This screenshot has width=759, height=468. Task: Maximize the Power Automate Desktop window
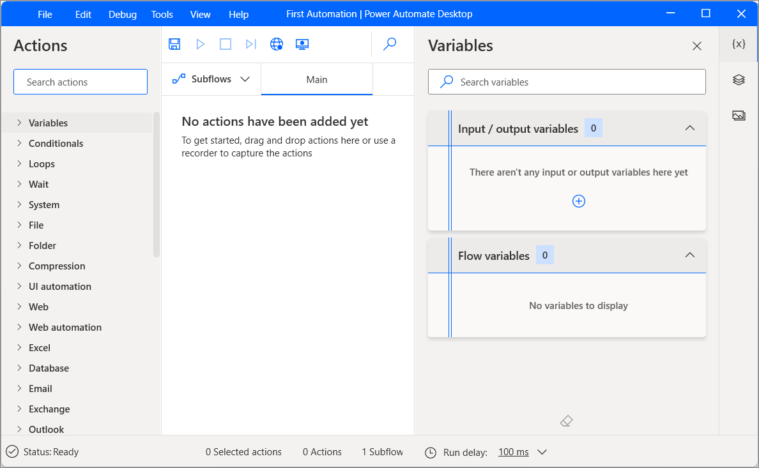(x=706, y=14)
